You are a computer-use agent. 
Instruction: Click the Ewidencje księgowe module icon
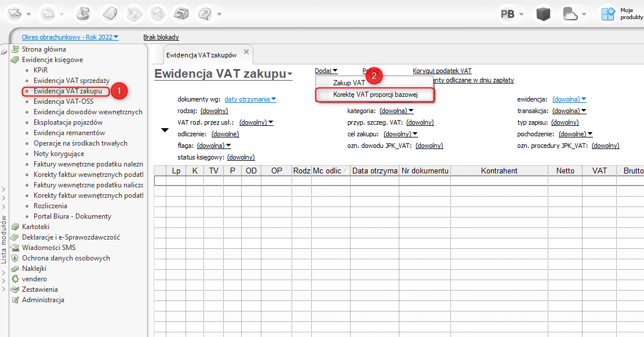coord(15,60)
